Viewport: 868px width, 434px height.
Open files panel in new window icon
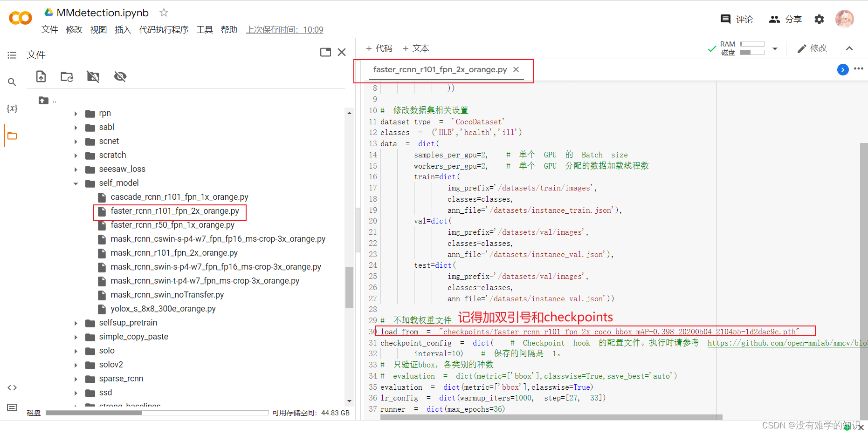pos(325,52)
